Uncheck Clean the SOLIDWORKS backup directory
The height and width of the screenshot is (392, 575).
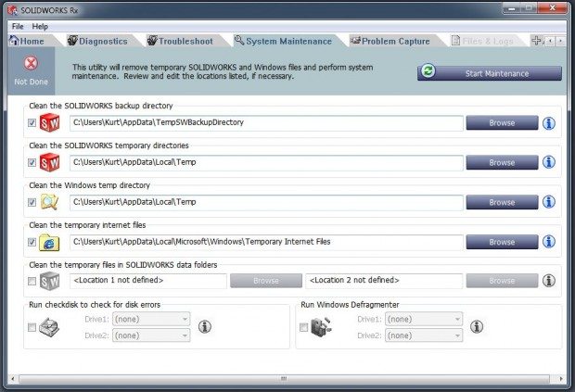click(x=33, y=123)
